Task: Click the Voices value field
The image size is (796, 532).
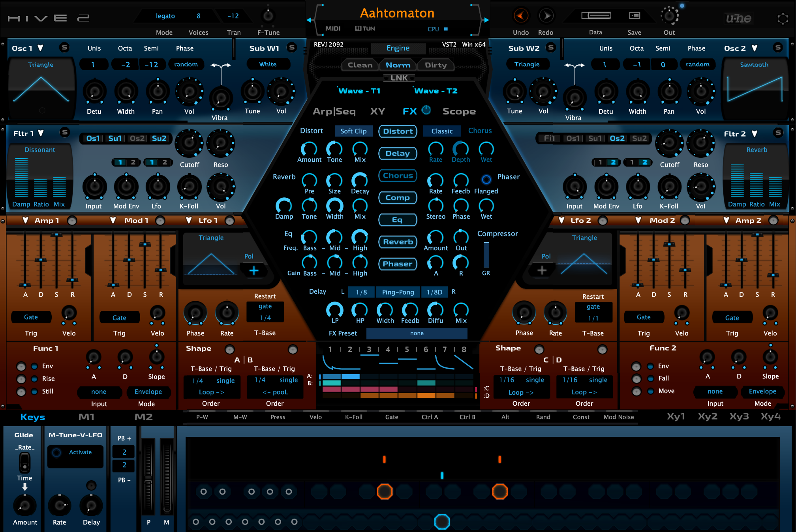Action: click(199, 16)
